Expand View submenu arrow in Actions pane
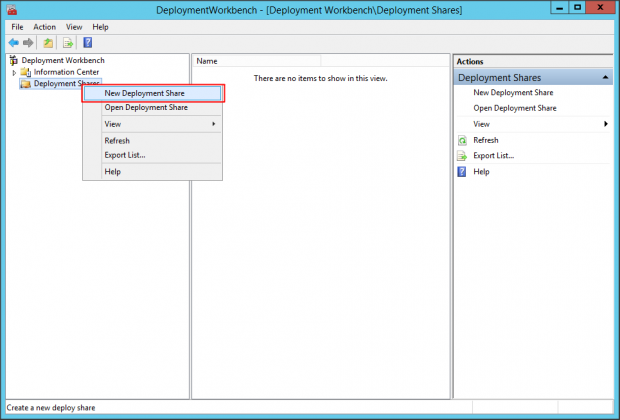This screenshot has width=620, height=420. click(x=606, y=124)
